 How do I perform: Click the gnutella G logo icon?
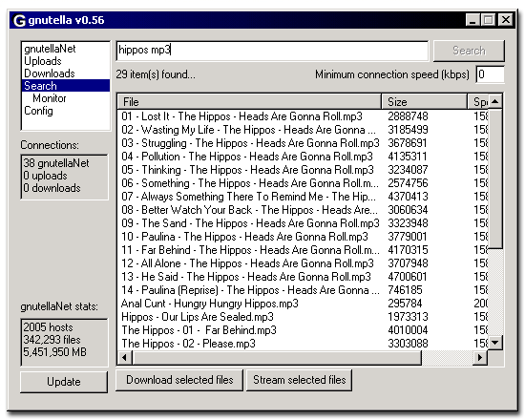(19, 20)
